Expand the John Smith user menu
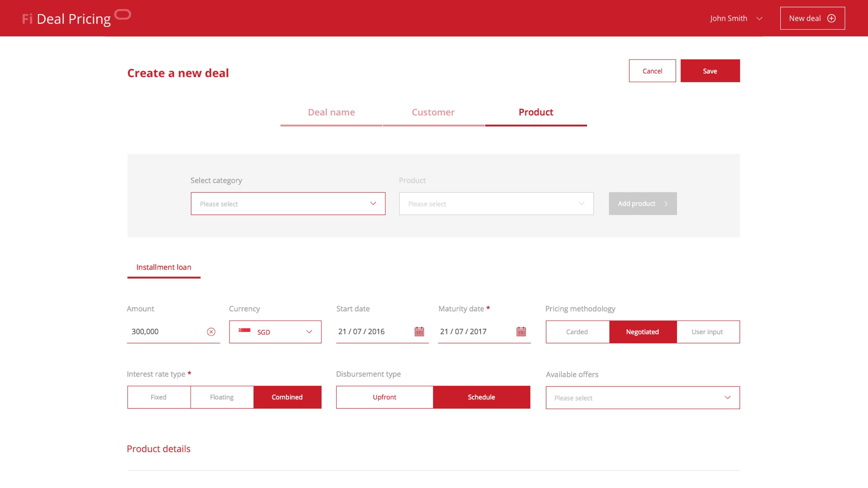This screenshot has height=488, width=868. click(x=736, y=18)
